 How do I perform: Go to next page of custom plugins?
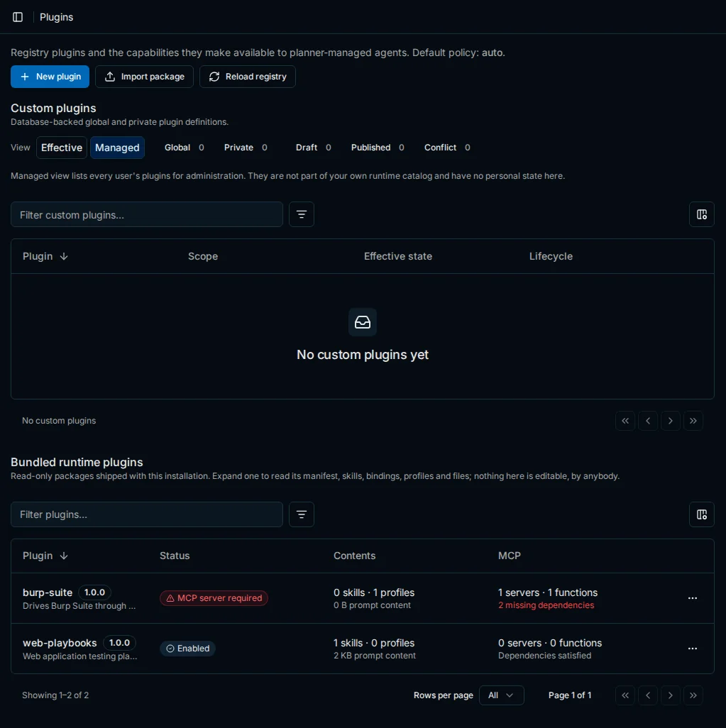pos(670,421)
